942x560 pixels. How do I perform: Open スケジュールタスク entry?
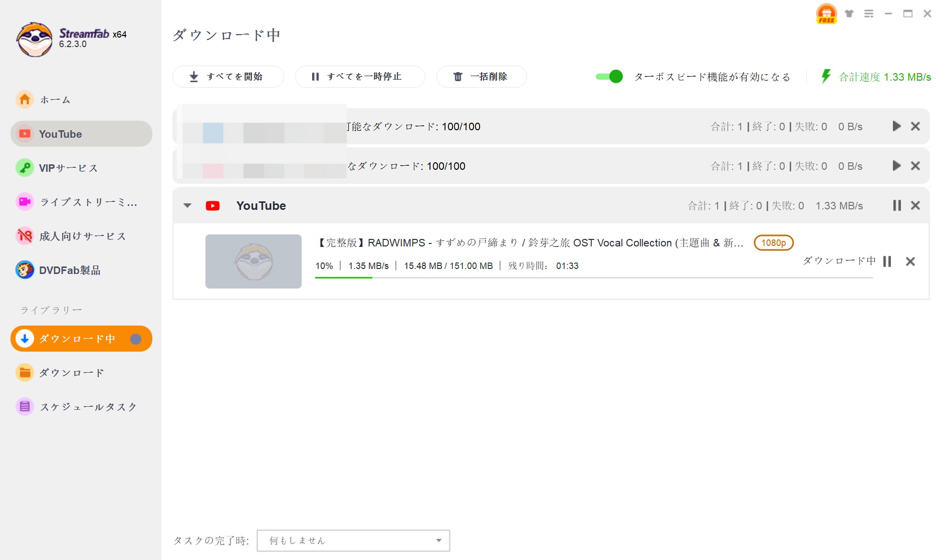pos(81,407)
